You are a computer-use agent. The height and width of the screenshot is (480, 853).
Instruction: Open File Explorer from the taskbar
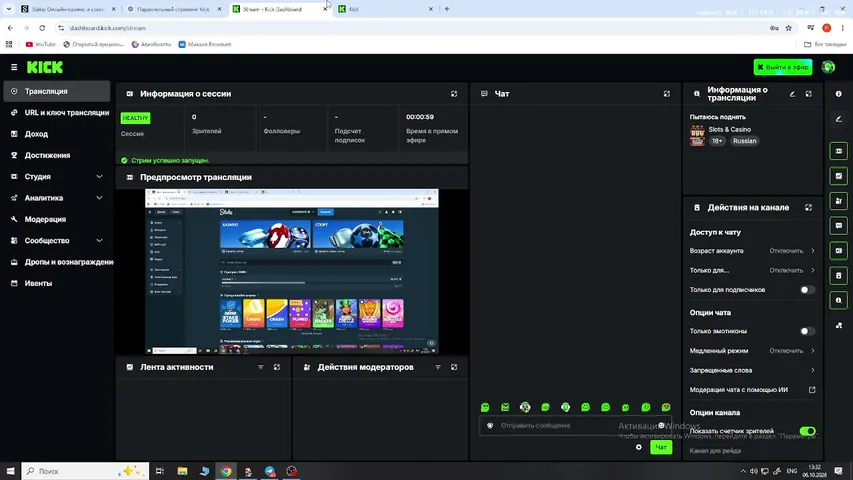click(x=182, y=471)
